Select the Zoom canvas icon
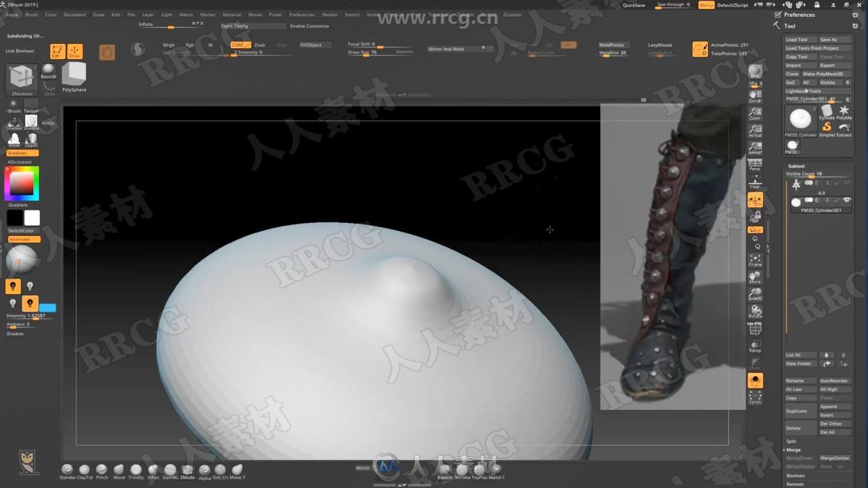Image resolution: width=868 pixels, height=488 pixels. (755, 113)
